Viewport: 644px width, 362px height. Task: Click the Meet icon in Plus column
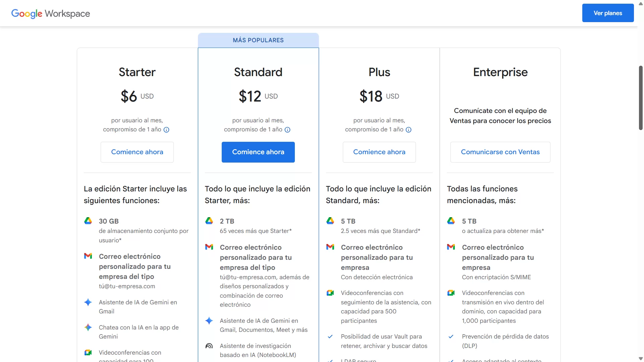pyautogui.click(x=330, y=293)
